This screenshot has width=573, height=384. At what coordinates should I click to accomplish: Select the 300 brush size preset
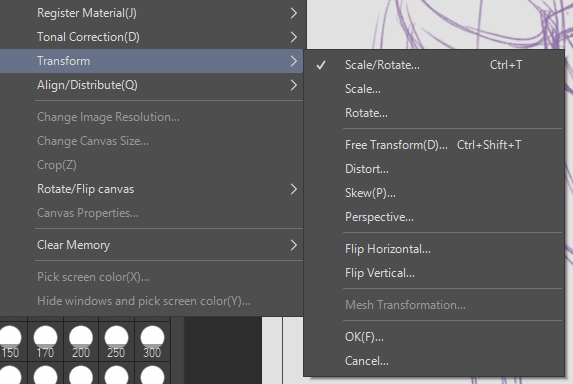[x=152, y=342]
